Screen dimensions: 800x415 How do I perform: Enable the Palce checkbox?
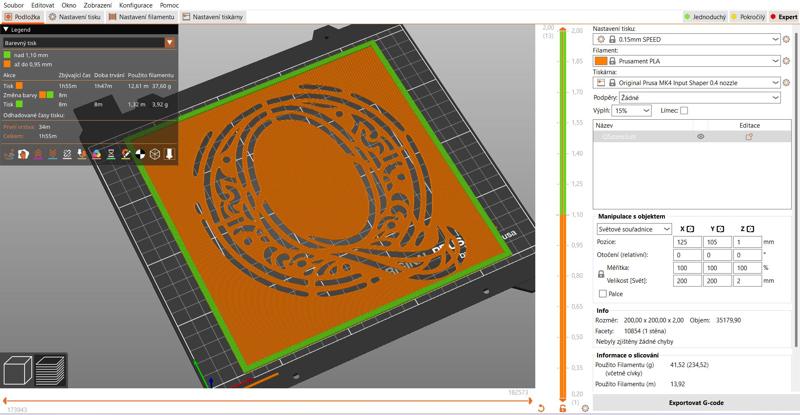pyautogui.click(x=603, y=294)
